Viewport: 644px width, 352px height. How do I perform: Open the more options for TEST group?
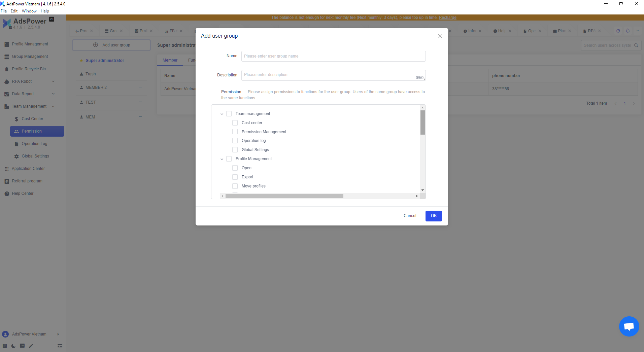point(140,102)
